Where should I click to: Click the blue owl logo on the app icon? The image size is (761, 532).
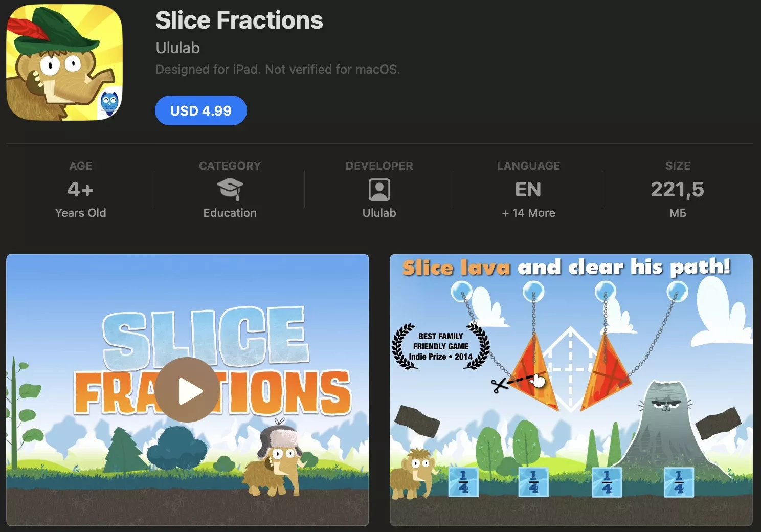click(x=109, y=102)
